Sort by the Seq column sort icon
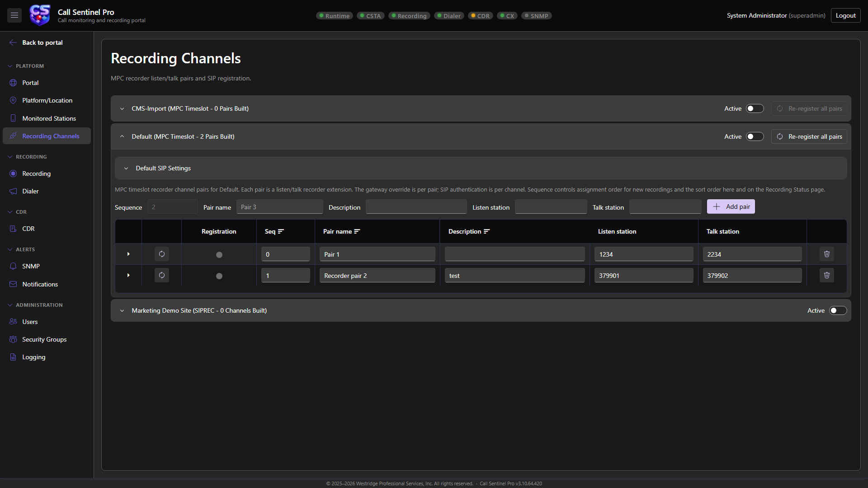868x488 pixels. pyautogui.click(x=281, y=231)
